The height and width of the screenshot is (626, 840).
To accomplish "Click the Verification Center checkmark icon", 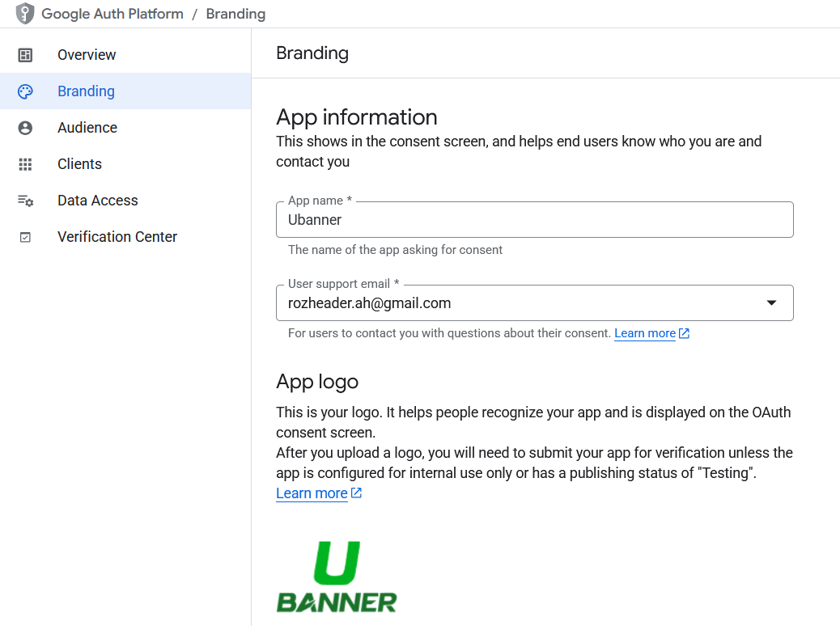I will tap(25, 236).
